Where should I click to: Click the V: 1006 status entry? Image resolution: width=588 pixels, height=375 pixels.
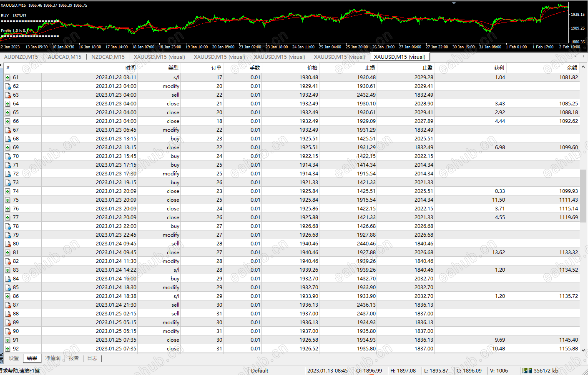click(499, 371)
